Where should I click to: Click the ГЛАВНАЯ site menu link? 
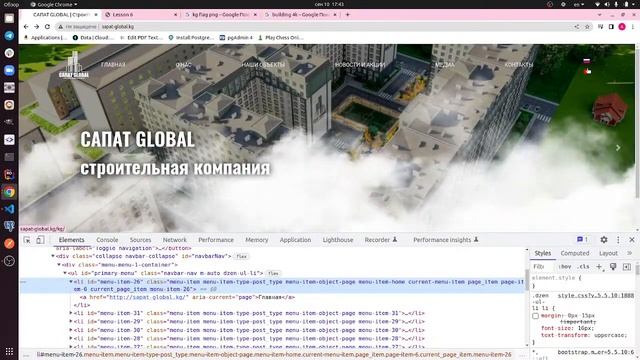pos(113,64)
